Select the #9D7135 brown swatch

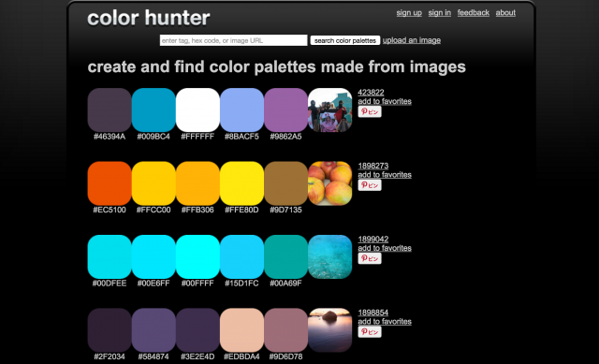click(285, 183)
